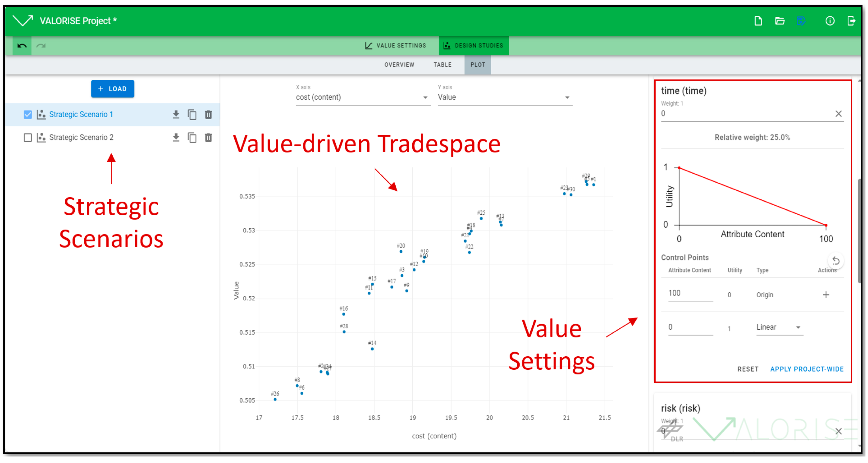Click the undo arrow icon
The width and height of the screenshot is (868, 463).
click(22, 46)
